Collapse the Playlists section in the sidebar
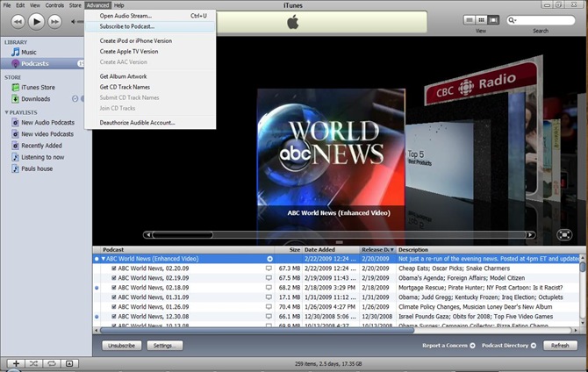The width and height of the screenshot is (588, 372). coord(7,112)
